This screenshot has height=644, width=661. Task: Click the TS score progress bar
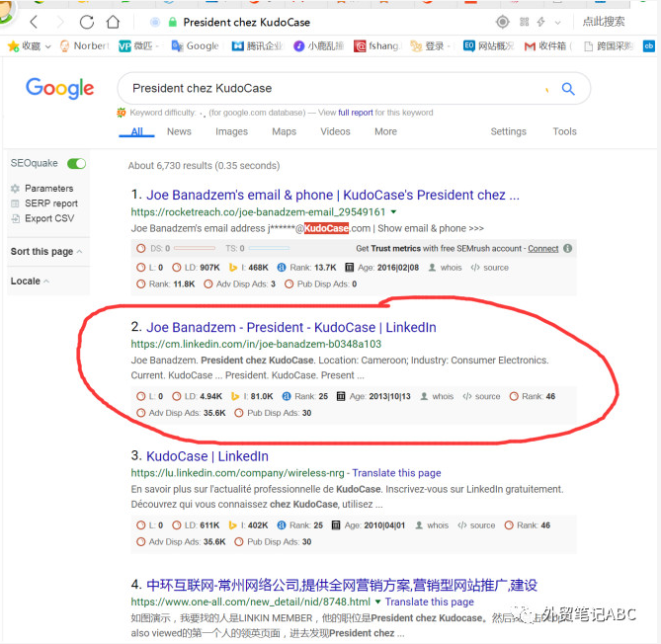click(269, 249)
